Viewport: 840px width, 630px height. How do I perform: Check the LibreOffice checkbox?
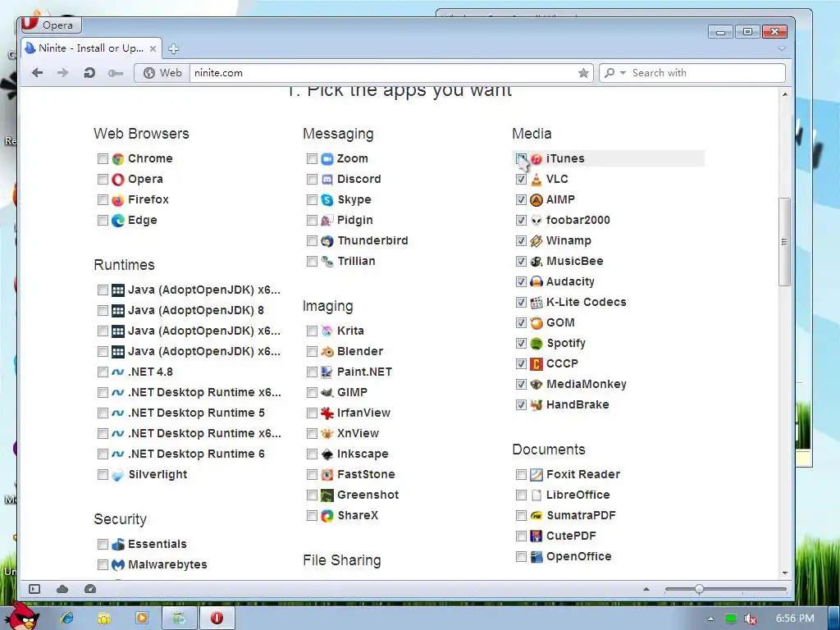click(x=521, y=495)
